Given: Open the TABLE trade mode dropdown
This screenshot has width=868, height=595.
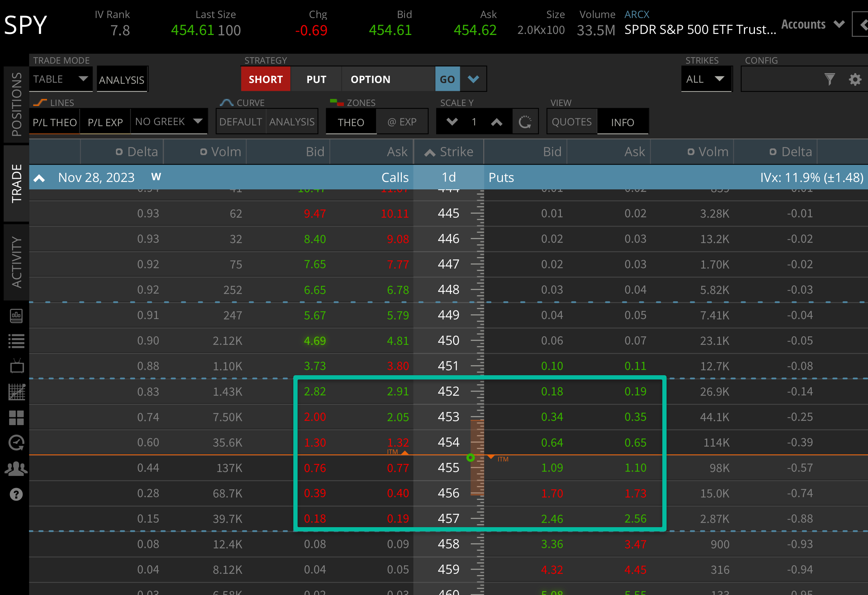Looking at the screenshot, I should (61, 79).
